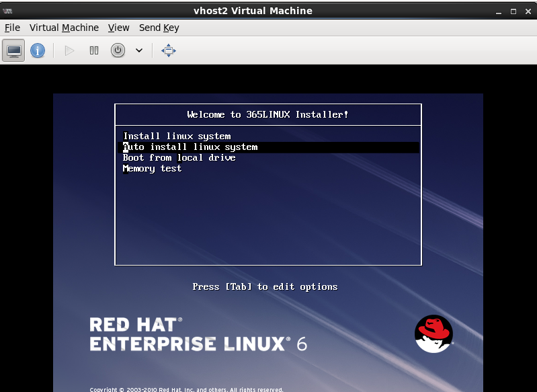Click Press [Tab] to edit options text
537x392 pixels.
coord(265,286)
